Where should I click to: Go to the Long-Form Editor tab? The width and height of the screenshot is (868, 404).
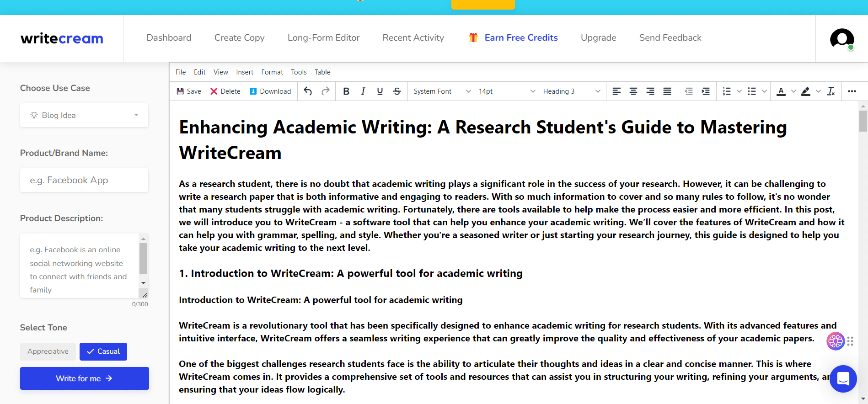(323, 38)
